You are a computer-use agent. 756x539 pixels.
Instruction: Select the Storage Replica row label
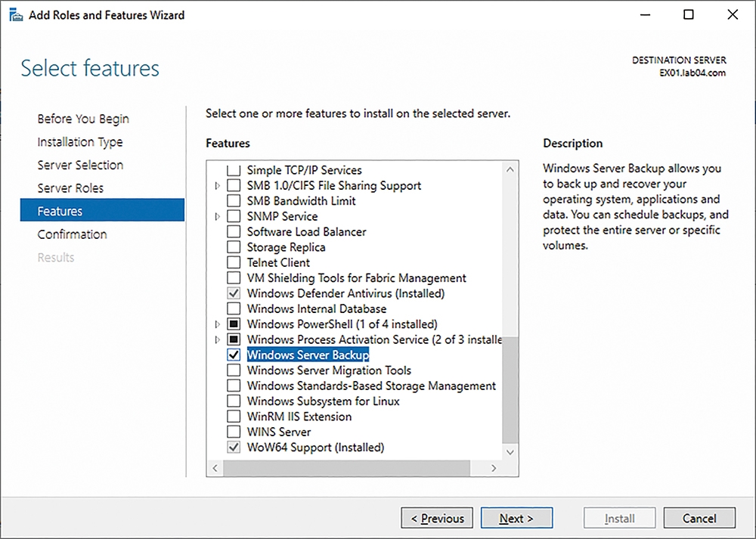286,247
